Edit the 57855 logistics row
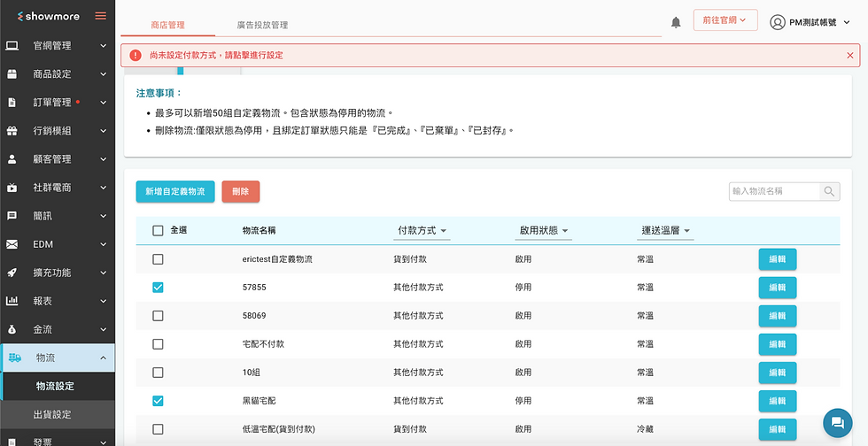868x446 pixels. pyautogui.click(x=778, y=288)
